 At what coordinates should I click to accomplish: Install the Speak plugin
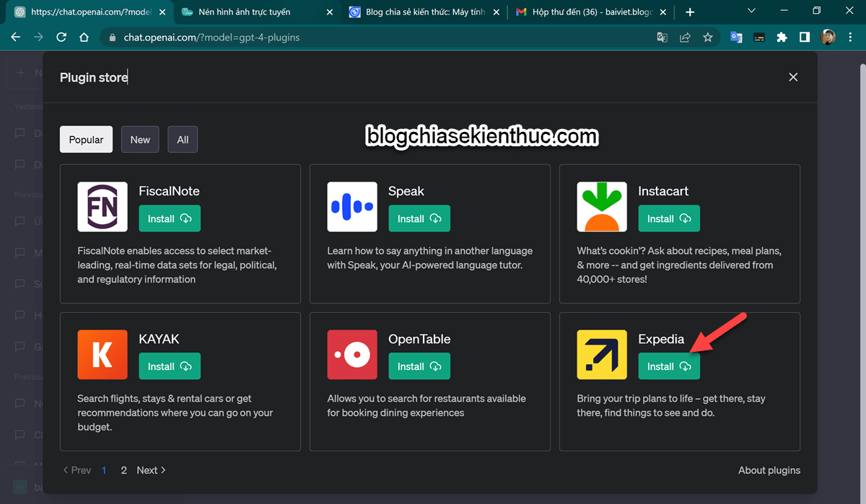(419, 218)
